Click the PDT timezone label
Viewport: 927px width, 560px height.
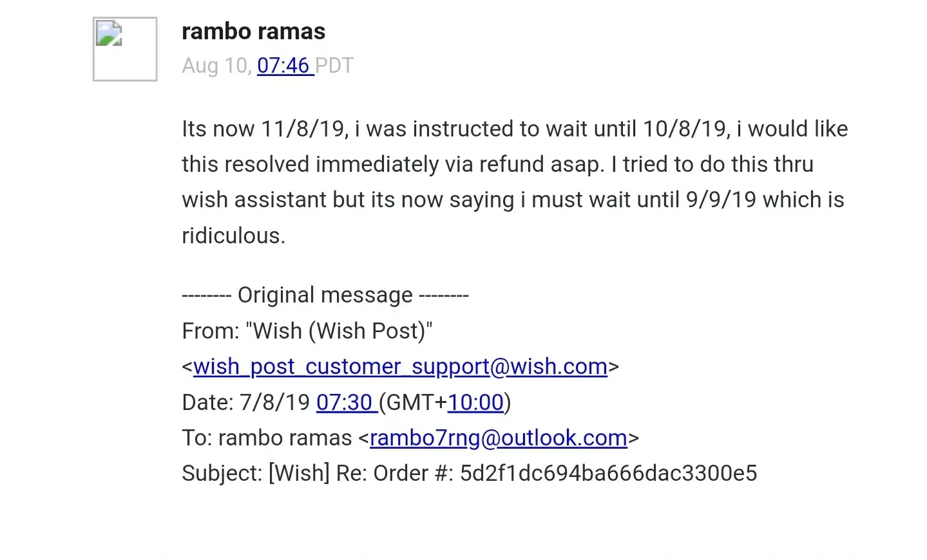tap(334, 66)
